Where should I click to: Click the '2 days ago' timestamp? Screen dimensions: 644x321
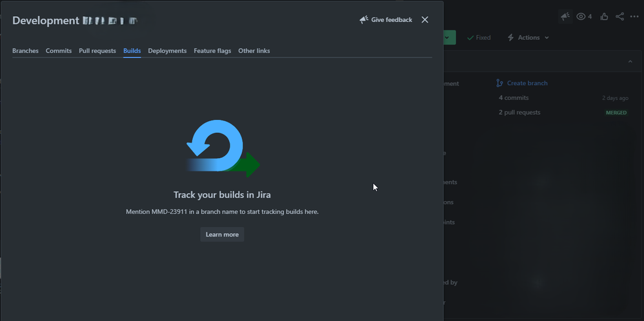tap(615, 98)
